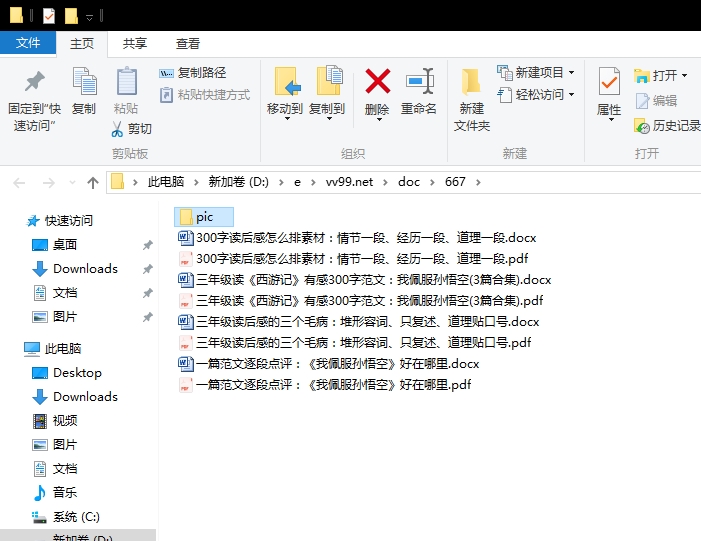Image resolution: width=701 pixels, height=541 pixels.
Task: Select 三年级读后感的三个毛病 pdf file
Action: [355, 342]
